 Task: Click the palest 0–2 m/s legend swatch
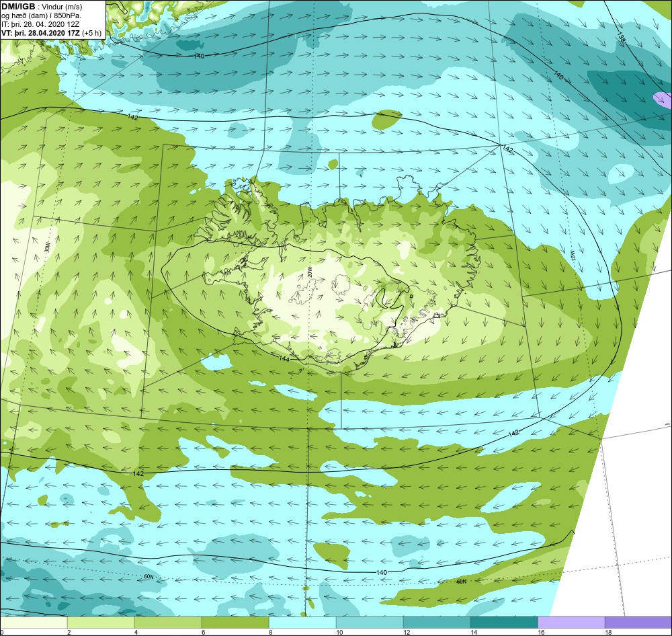[x=34, y=623]
